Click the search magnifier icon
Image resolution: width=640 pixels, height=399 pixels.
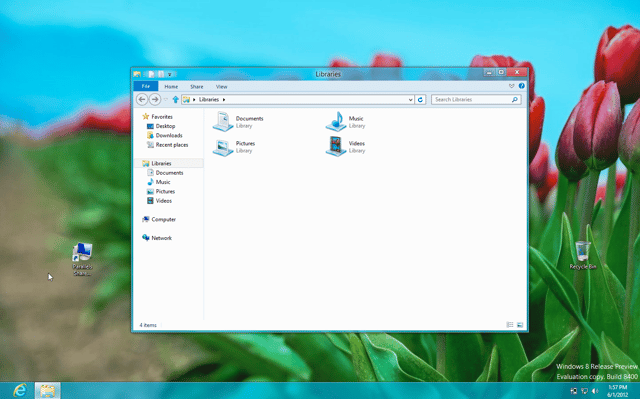click(x=515, y=99)
